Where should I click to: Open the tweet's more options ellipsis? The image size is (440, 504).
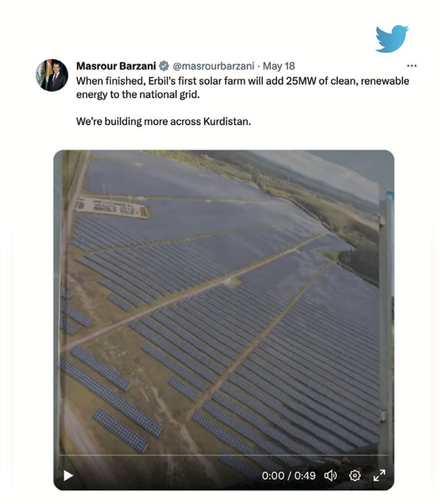(x=411, y=66)
